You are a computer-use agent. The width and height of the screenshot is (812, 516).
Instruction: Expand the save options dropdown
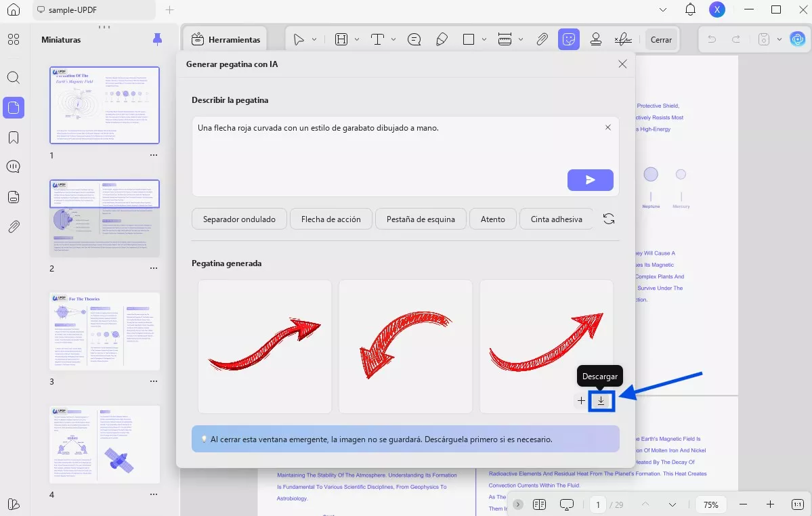click(779, 39)
